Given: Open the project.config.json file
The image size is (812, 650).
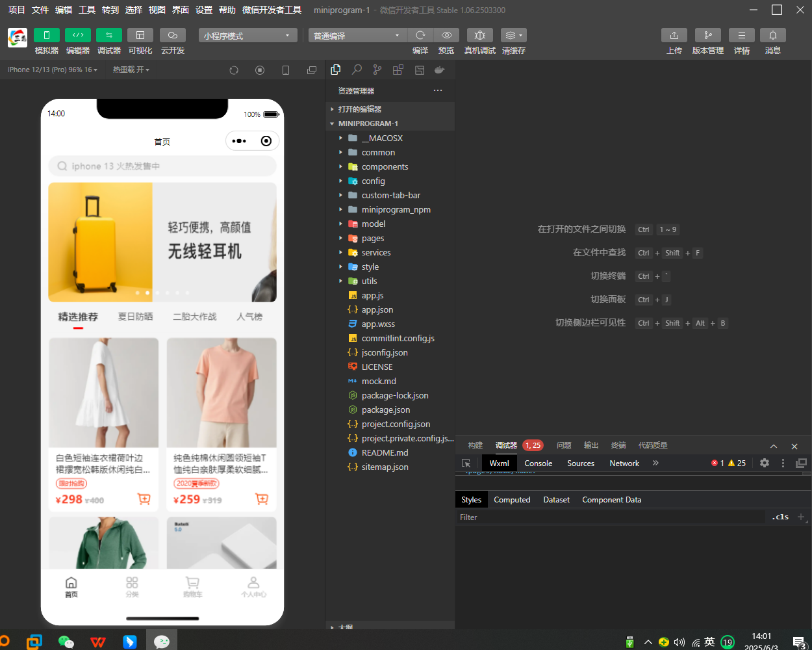Looking at the screenshot, I should coord(390,424).
